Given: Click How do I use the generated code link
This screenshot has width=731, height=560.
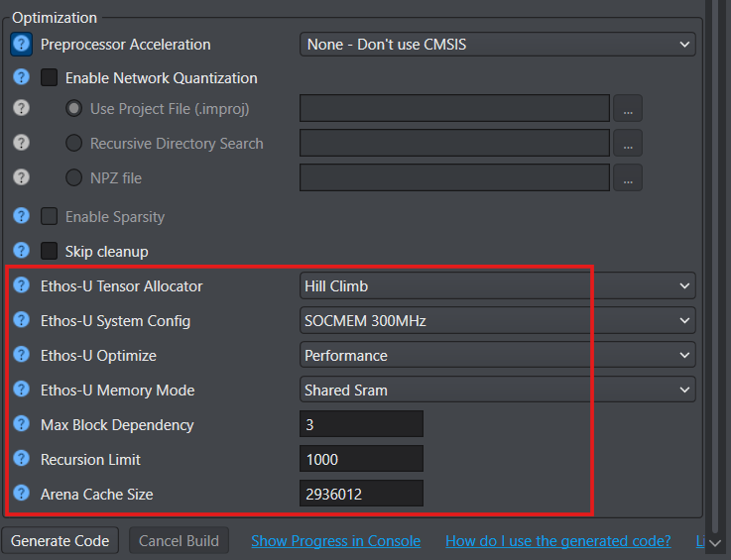Looking at the screenshot, I should [x=557, y=541].
